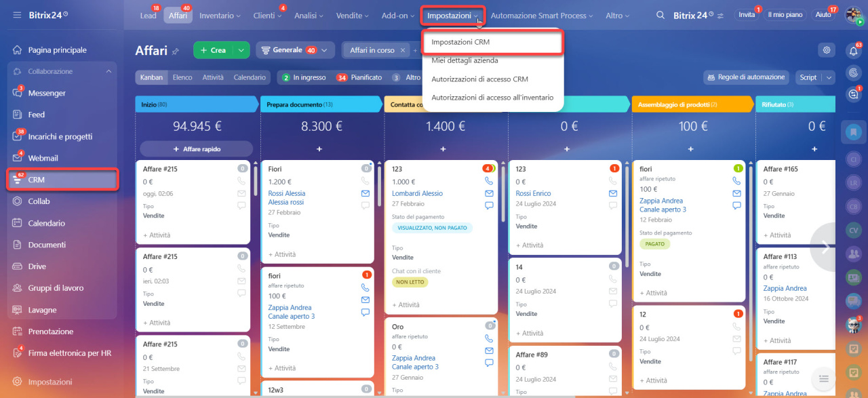Click the search magnifier icon in header
This screenshot has height=398, width=868.
click(x=660, y=15)
